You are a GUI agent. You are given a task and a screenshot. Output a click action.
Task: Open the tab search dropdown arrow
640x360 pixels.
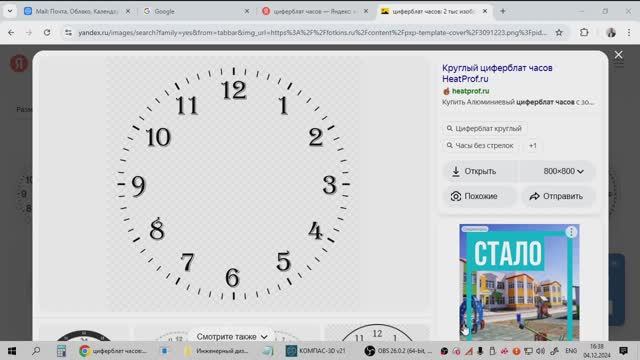point(10,11)
